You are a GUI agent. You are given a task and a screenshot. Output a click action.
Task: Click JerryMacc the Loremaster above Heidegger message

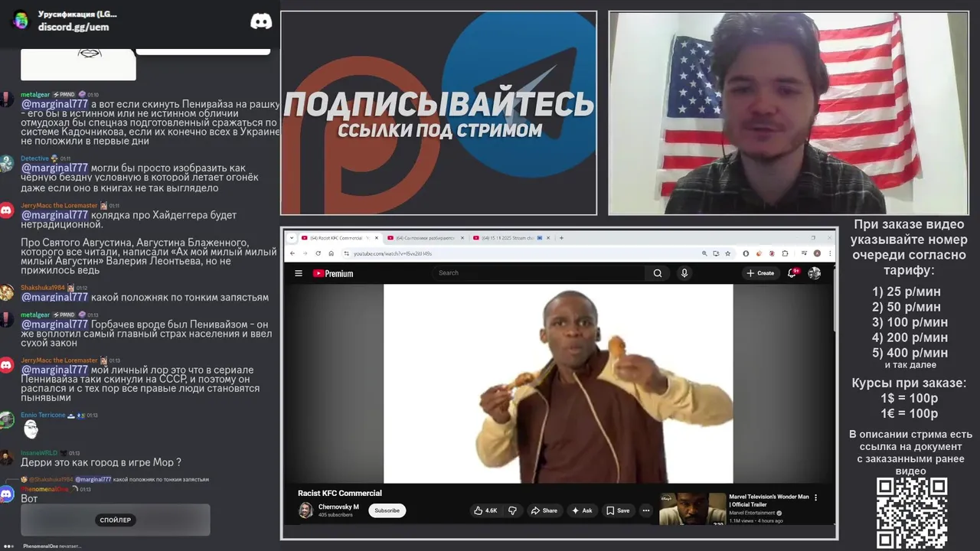[59, 206]
